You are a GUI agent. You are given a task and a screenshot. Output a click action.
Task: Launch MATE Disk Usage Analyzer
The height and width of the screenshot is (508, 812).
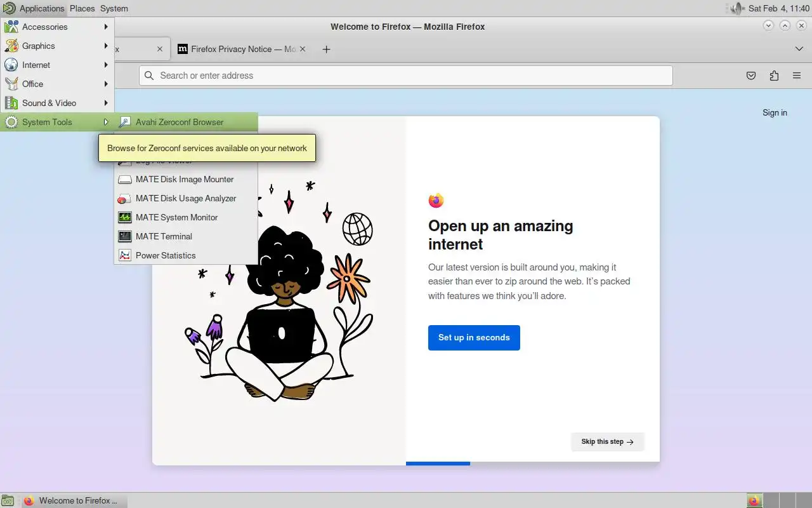(x=186, y=198)
